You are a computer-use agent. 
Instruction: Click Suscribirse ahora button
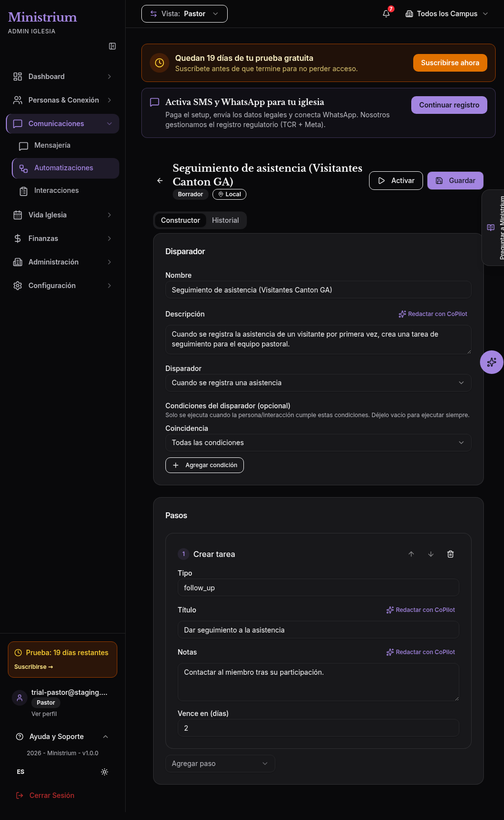click(450, 63)
